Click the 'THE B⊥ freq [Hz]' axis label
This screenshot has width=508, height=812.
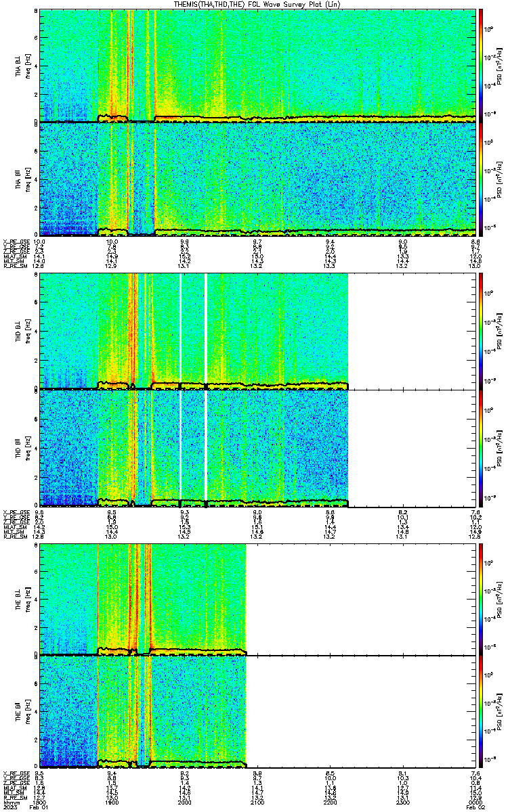(22, 599)
